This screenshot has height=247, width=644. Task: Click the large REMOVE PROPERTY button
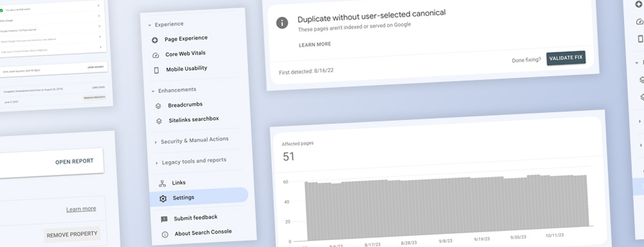click(72, 235)
